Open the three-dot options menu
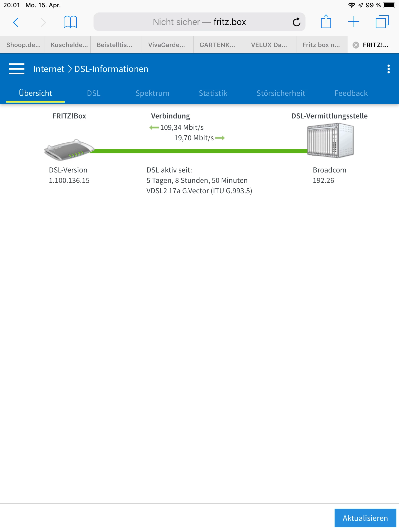This screenshot has height=532, width=399. 388,69
